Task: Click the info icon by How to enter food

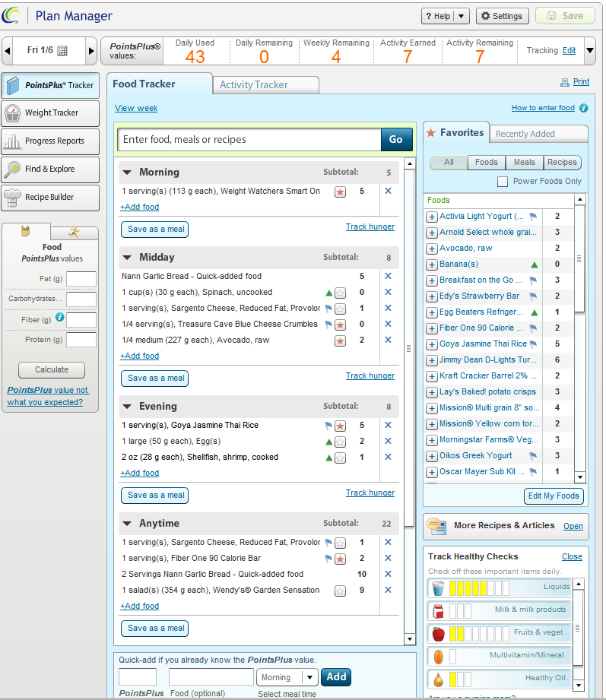Action: tap(584, 108)
